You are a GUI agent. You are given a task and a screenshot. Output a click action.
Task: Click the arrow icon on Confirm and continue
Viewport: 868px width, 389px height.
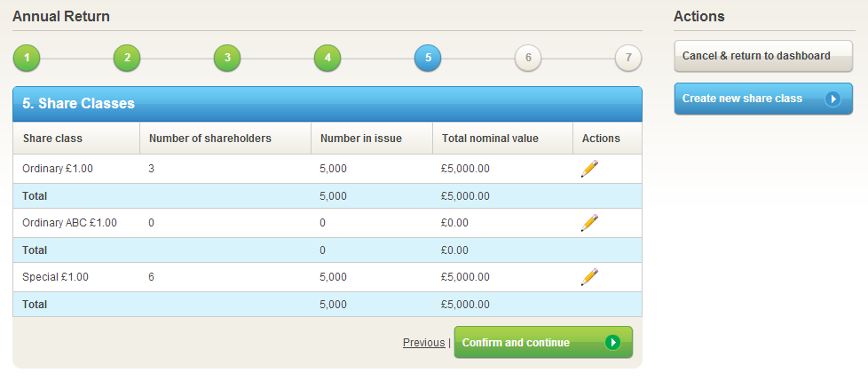[612, 342]
